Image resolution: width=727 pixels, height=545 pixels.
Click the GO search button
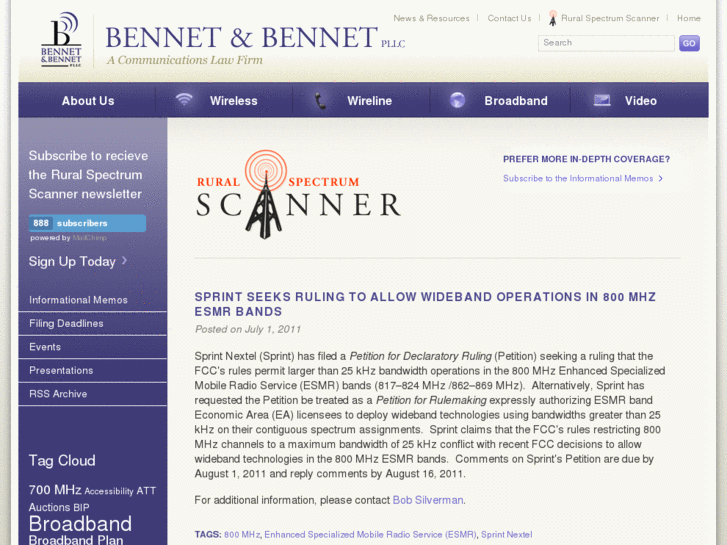click(689, 43)
